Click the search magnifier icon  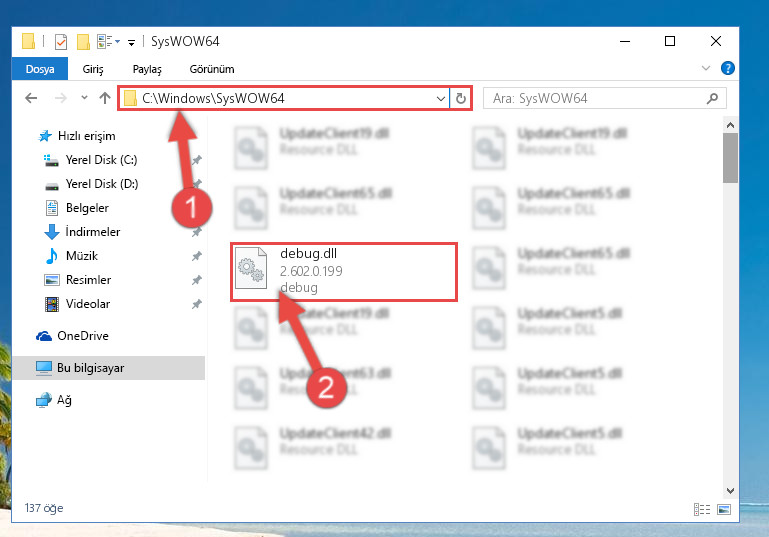712,99
